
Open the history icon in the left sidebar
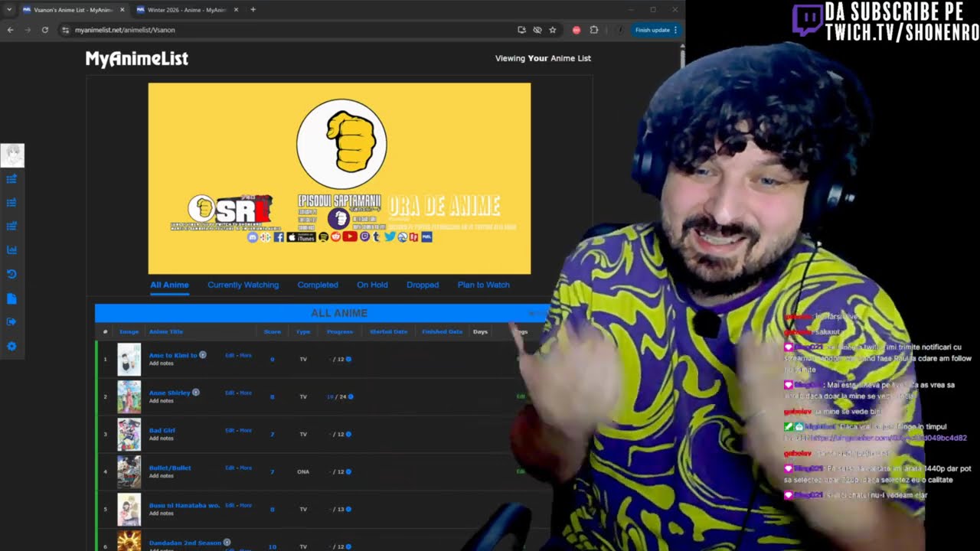pos(11,274)
